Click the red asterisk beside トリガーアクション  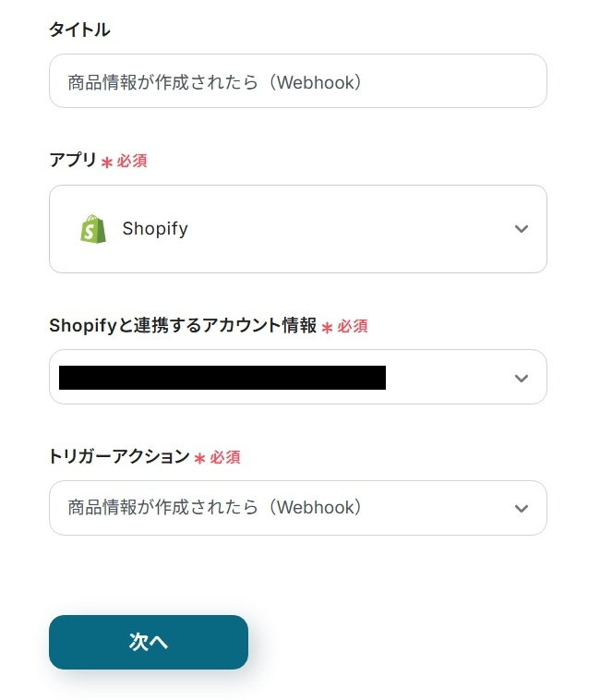199,459
